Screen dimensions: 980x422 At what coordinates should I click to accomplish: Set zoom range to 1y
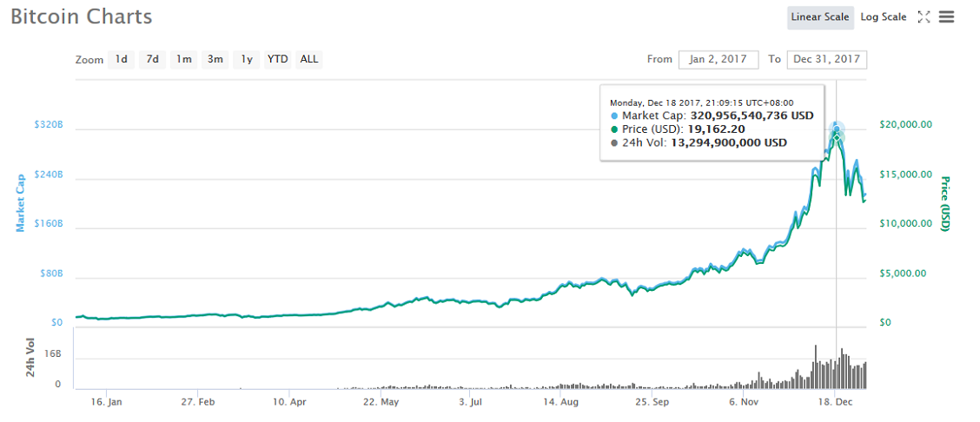pyautogui.click(x=246, y=59)
